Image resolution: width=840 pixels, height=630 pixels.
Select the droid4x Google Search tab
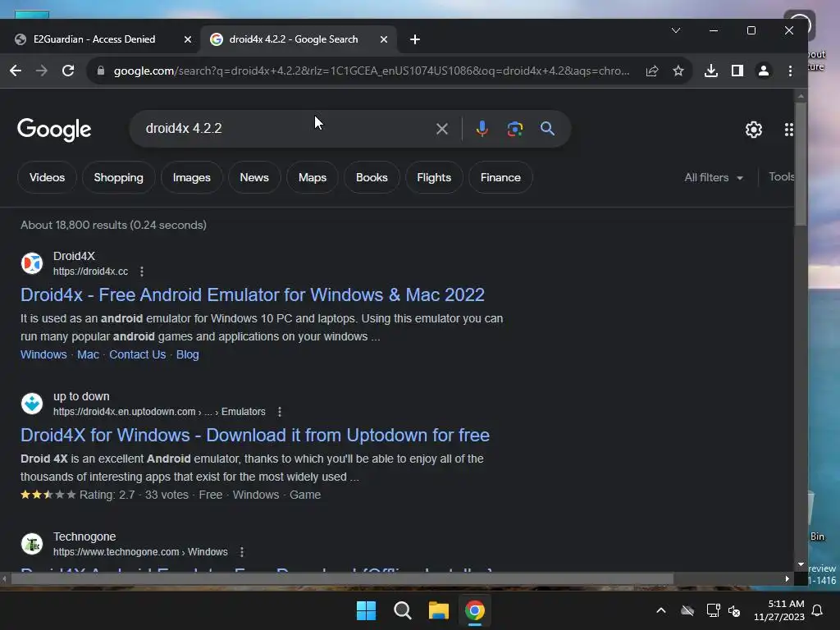[x=293, y=39]
